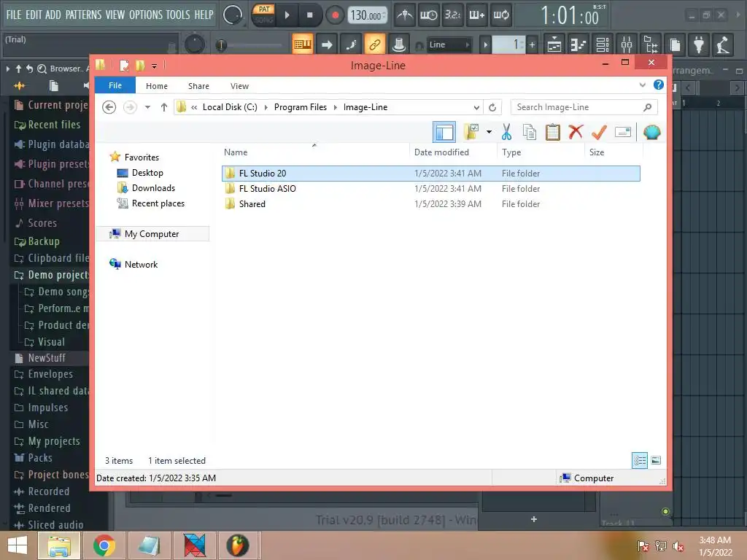Click the red X Delete icon
Viewport: 747px width, 560px height.
click(576, 131)
